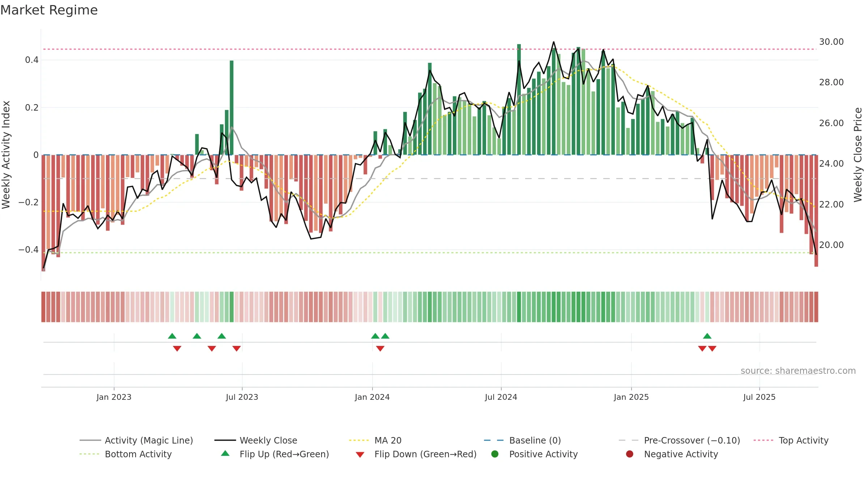Click the green triangle icon in Flip Up legend
This screenshot has height=488, width=868.
[x=225, y=453]
